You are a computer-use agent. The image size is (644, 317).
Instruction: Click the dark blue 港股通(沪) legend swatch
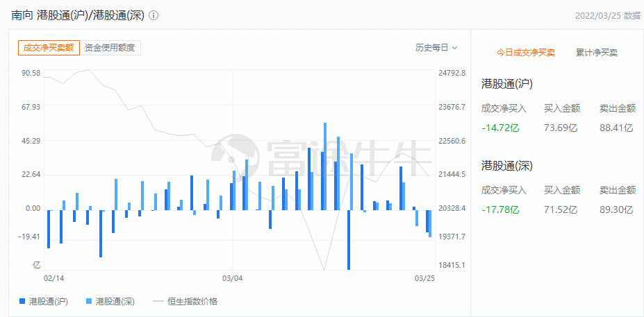[x=22, y=302]
